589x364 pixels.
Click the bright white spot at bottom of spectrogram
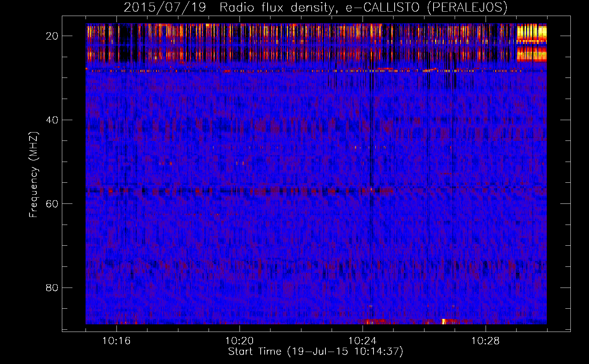point(444,321)
